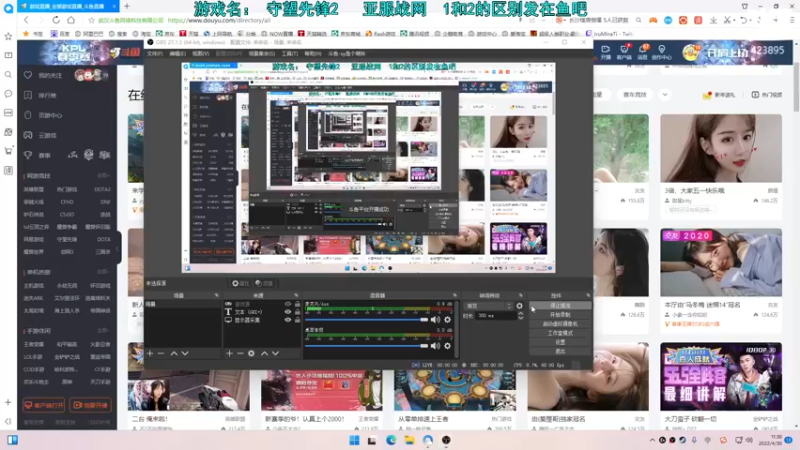800x450 pixels.
Task: Move the scene up in OBS
Action: (174, 353)
